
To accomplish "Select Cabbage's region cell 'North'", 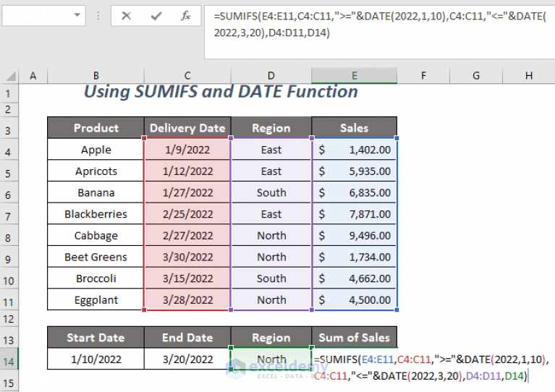I will coord(271,236).
